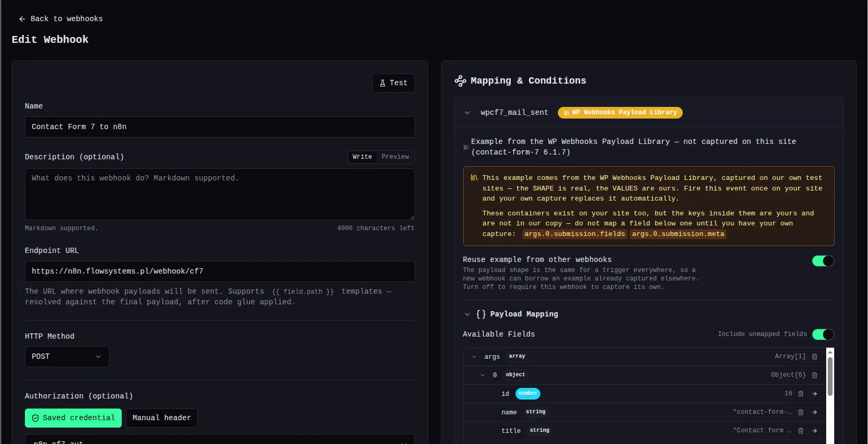Image resolution: width=868 pixels, height=444 pixels.
Task: Select Saved credential option
Action: click(73, 418)
